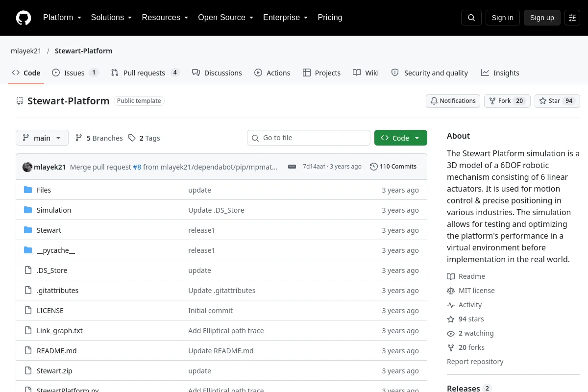The height and width of the screenshot is (392, 588).
Task: Select the Code tab
Action: [x=26, y=73]
